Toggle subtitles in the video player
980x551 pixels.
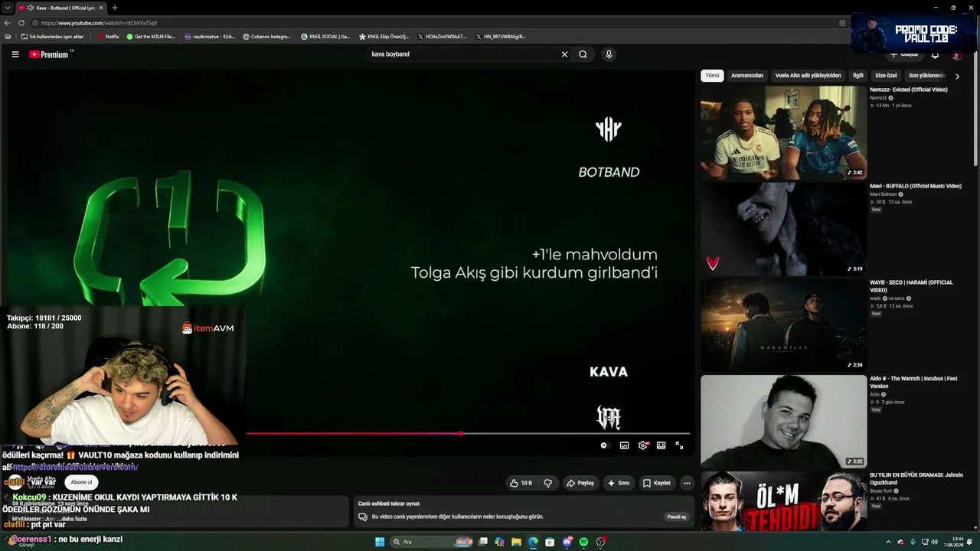click(x=624, y=445)
